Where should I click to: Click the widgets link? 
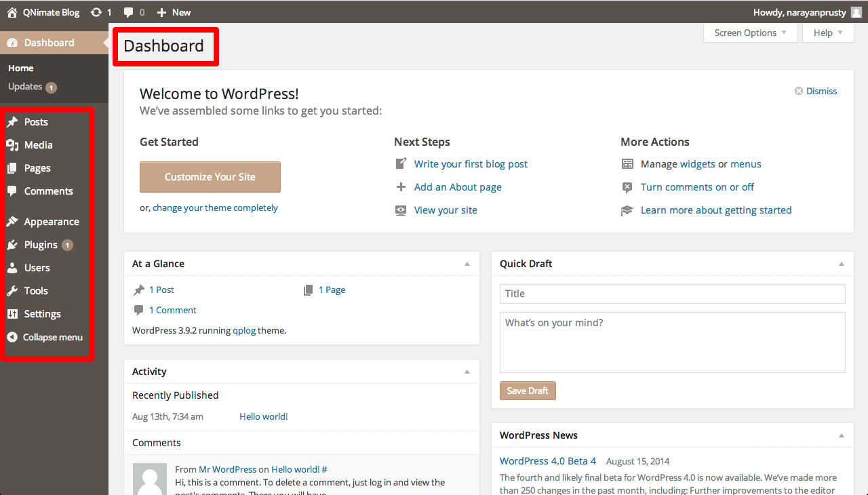click(x=698, y=164)
